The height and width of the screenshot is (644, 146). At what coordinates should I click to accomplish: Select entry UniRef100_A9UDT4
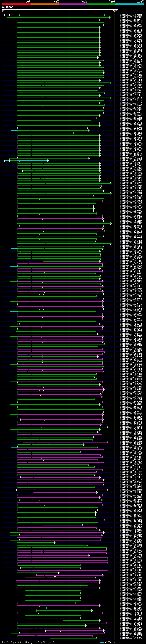coord(131,324)
